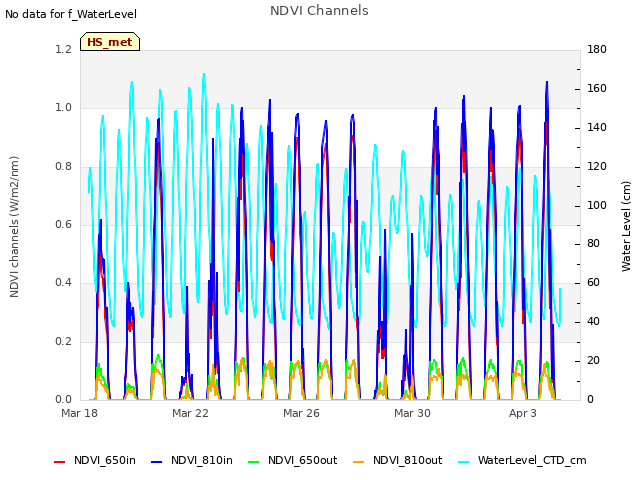The image size is (640, 480).
Task: Click the left axis title 'NDVI channels (W/m2/nm)'
Action: tap(14, 227)
